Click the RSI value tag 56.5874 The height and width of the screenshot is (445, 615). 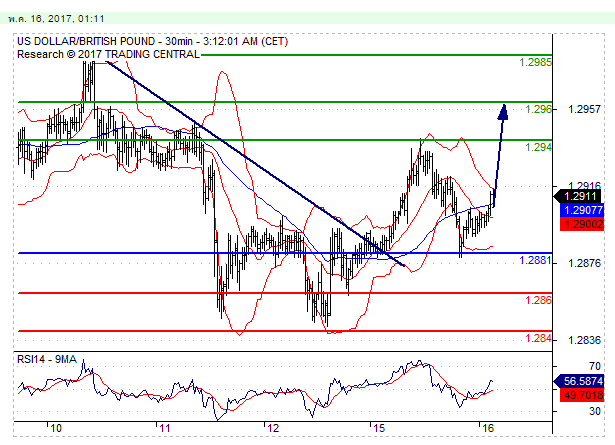click(x=579, y=381)
